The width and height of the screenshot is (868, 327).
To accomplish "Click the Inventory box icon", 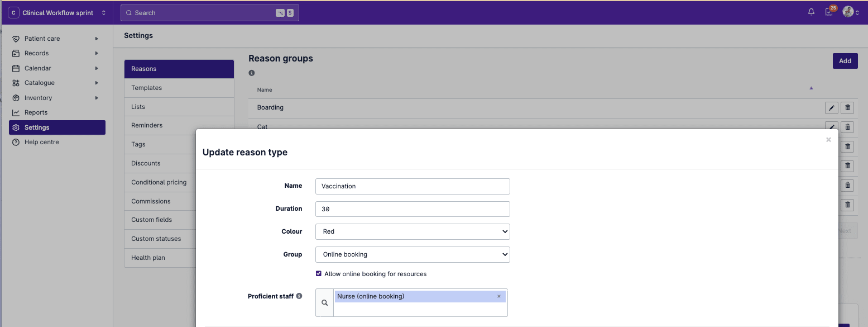I will (16, 98).
